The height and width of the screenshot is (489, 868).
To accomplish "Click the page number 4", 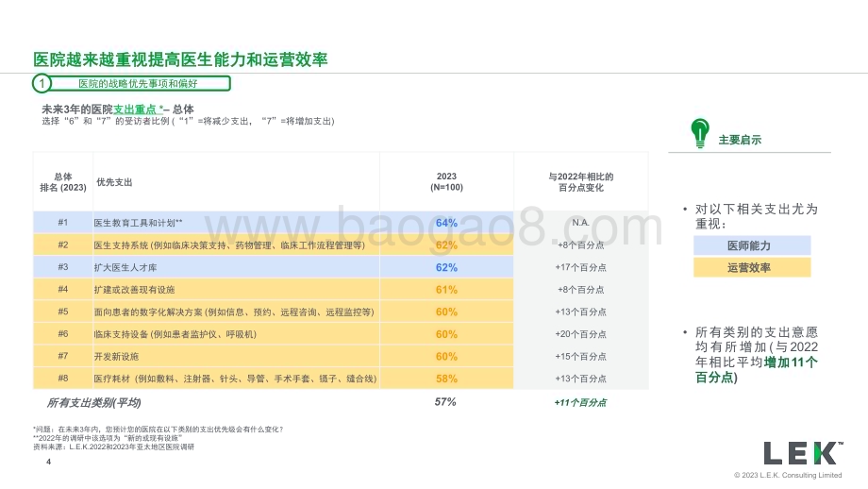I will point(49,462).
